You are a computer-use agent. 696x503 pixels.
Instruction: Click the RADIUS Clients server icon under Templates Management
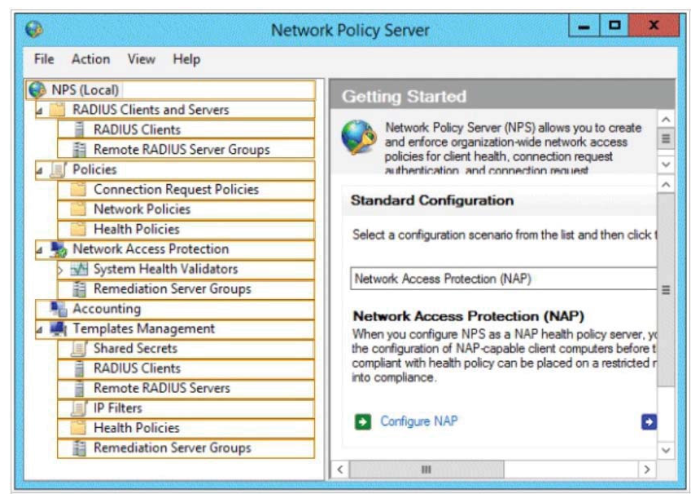[x=79, y=368]
